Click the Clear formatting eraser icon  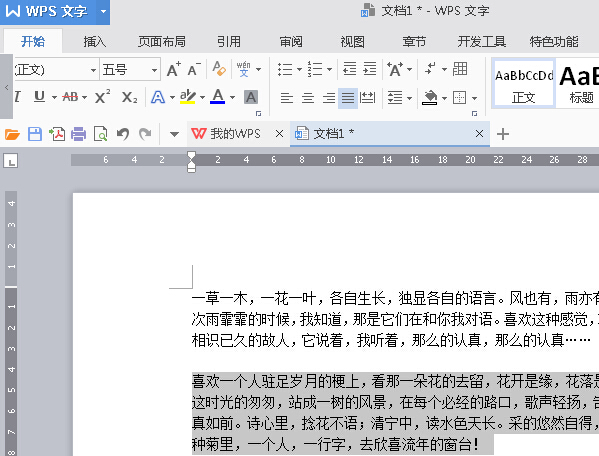219,69
